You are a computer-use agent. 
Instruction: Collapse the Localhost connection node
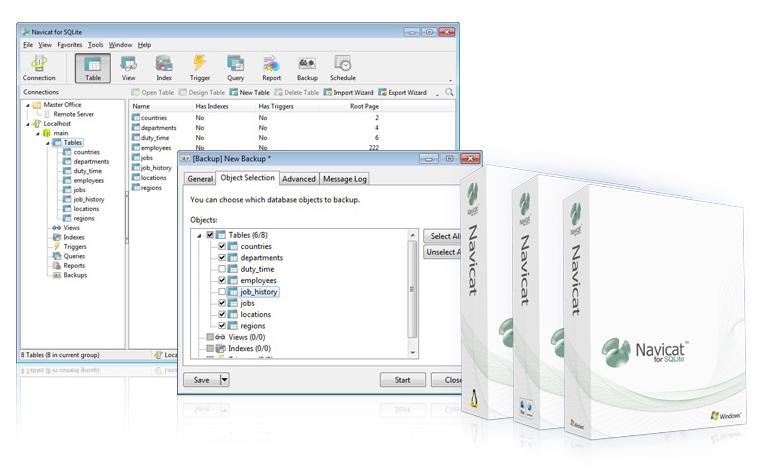coord(28,124)
